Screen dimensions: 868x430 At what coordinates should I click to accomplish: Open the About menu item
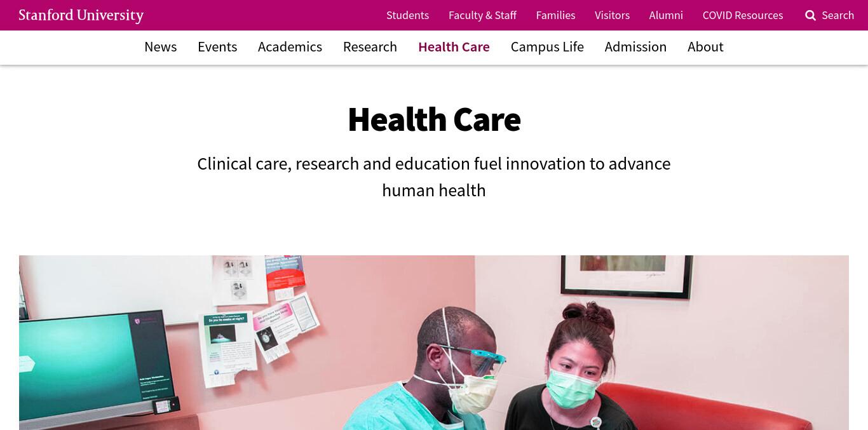705,47
